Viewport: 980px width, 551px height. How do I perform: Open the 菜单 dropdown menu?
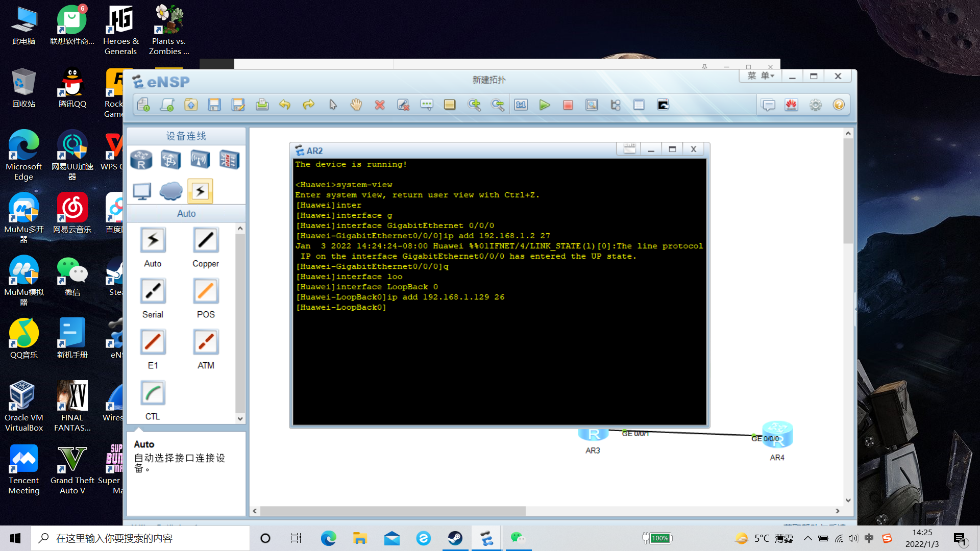pyautogui.click(x=761, y=76)
